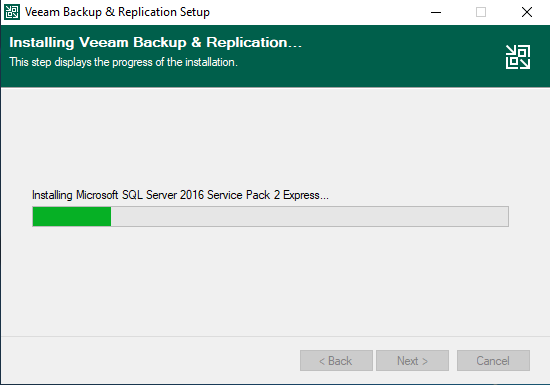Image resolution: width=550 pixels, height=385 pixels.
Task: Click the disabled Back button
Action: [x=336, y=360]
